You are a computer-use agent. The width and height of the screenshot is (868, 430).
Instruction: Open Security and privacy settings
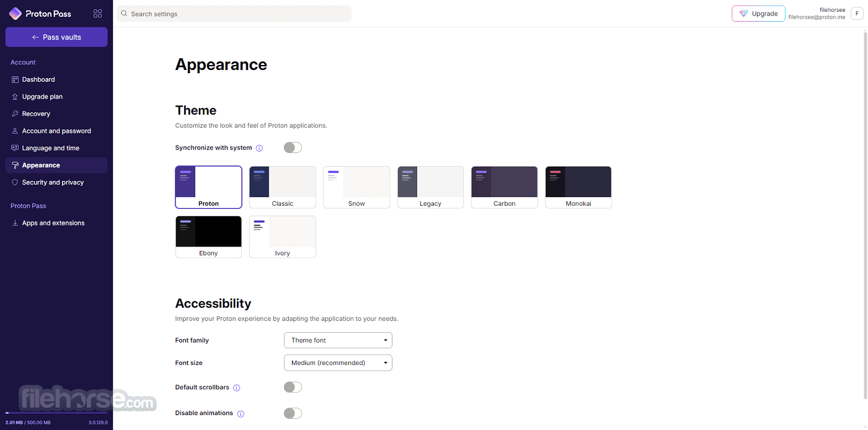56,182
